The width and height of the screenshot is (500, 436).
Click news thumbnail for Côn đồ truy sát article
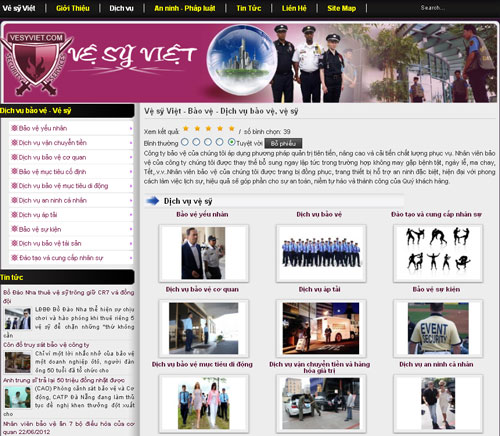18,362
